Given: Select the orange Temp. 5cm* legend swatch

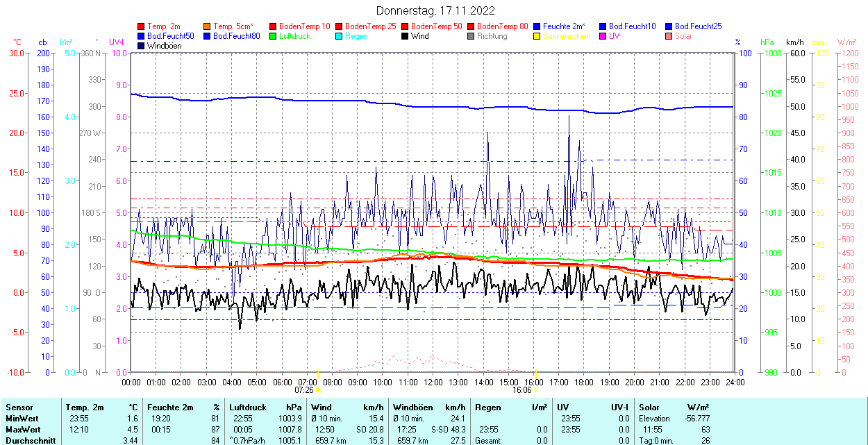Looking at the screenshot, I should [x=208, y=26].
